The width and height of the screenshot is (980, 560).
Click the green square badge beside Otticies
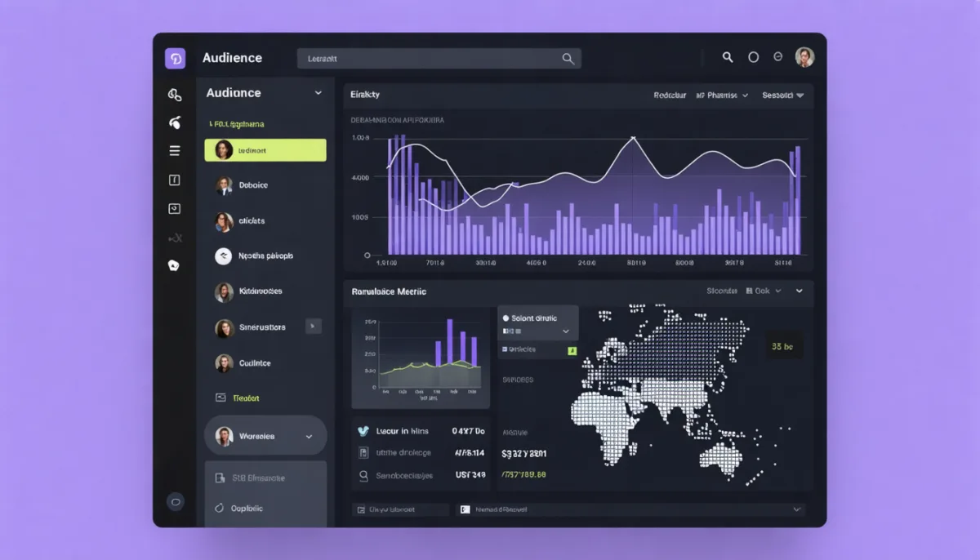[x=572, y=350]
